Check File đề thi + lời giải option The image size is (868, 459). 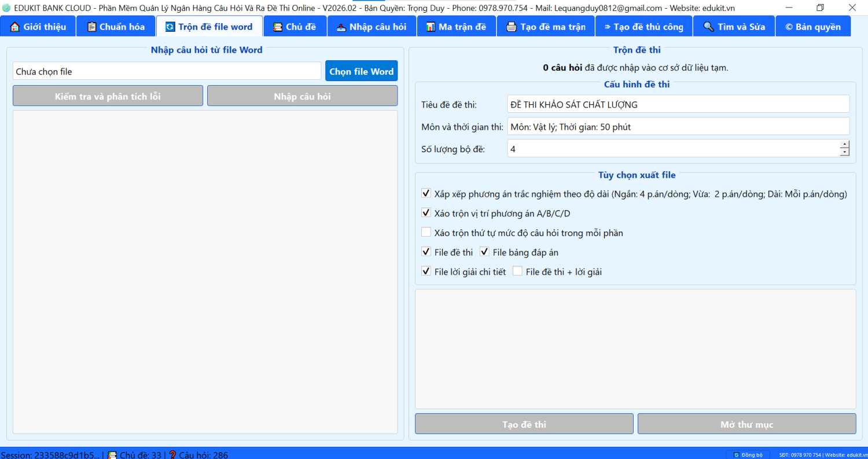coord(517,271)
